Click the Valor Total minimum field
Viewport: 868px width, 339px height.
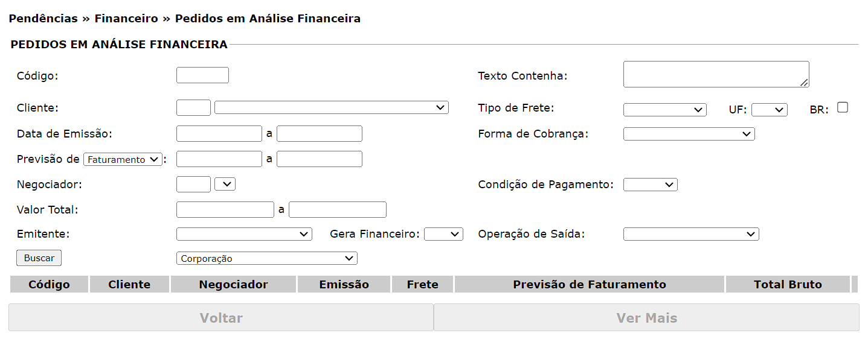tap(225, 209)
